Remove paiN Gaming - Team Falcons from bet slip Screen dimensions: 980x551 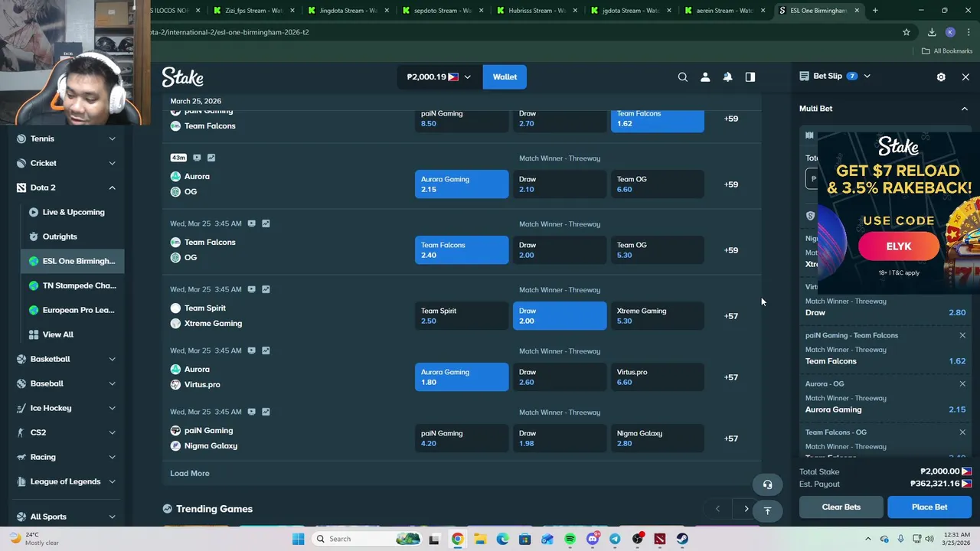coord(962,335)
